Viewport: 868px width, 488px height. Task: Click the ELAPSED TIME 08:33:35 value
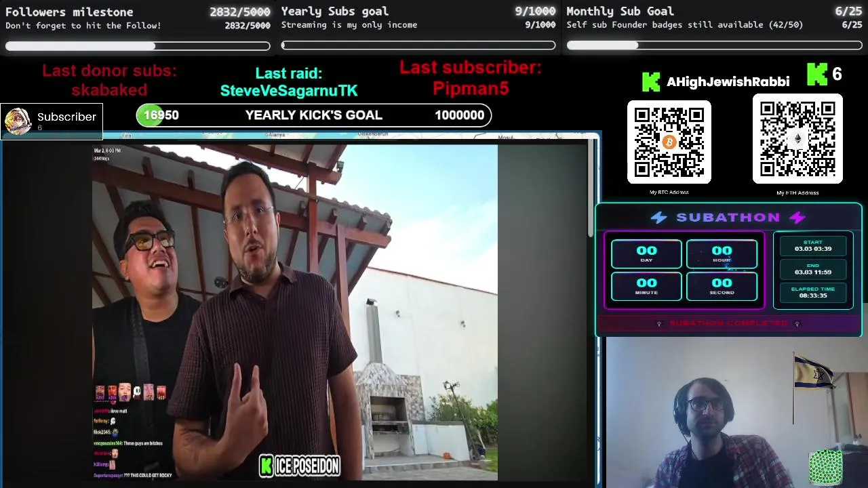tap(813, 296)
